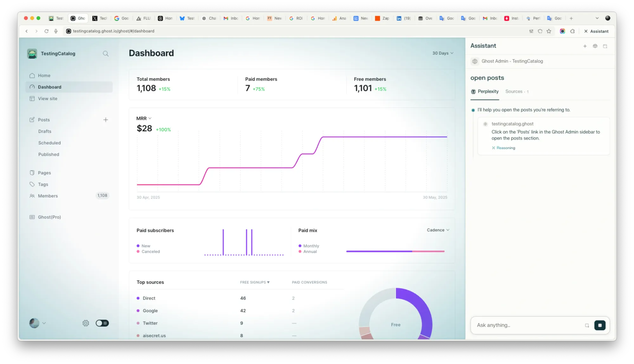Screen dimensions: 634x364
Task: Click the search icon beside TestingCatalog
Action: pyautogui.click(x=106, y=54)
